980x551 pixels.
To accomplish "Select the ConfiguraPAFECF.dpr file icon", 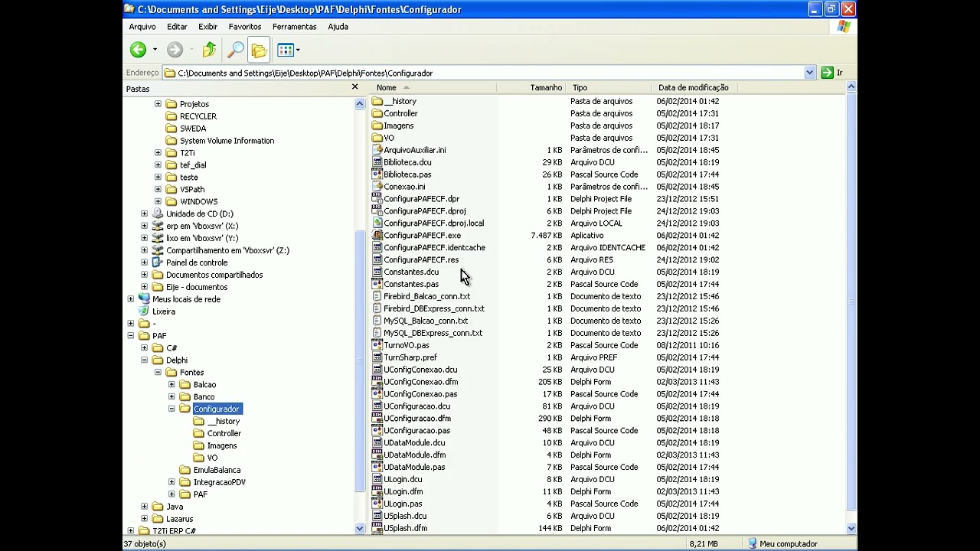I will point(377,199).
